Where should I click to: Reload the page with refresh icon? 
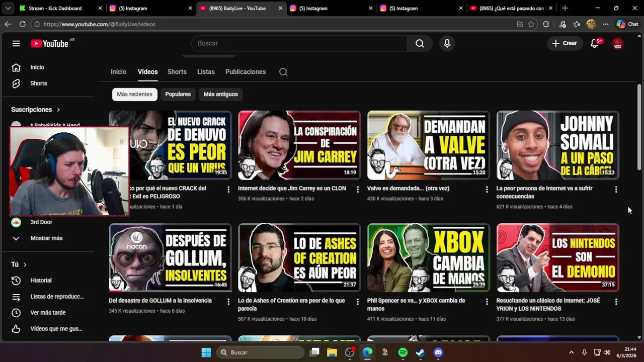(x=22, y=24)
